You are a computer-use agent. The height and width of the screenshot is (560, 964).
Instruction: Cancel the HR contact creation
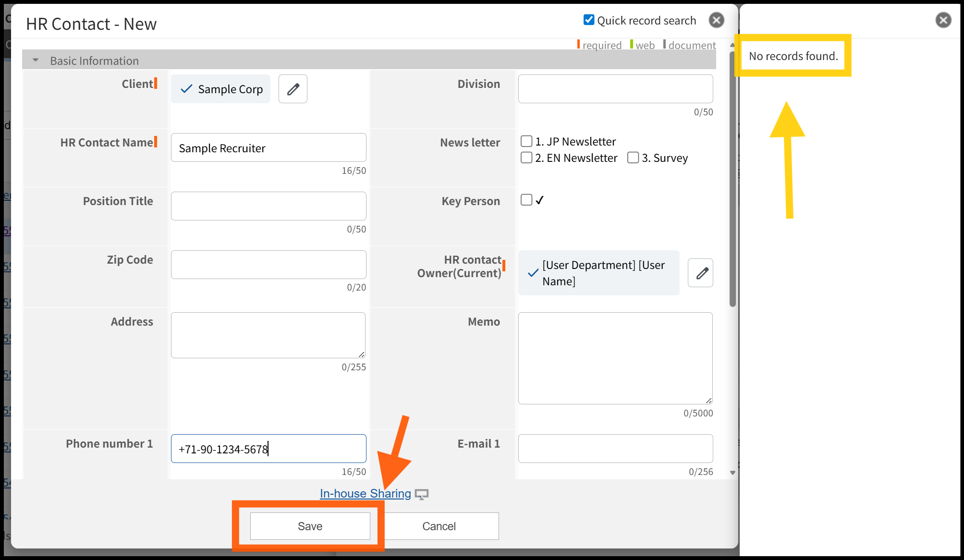[439, 526]
